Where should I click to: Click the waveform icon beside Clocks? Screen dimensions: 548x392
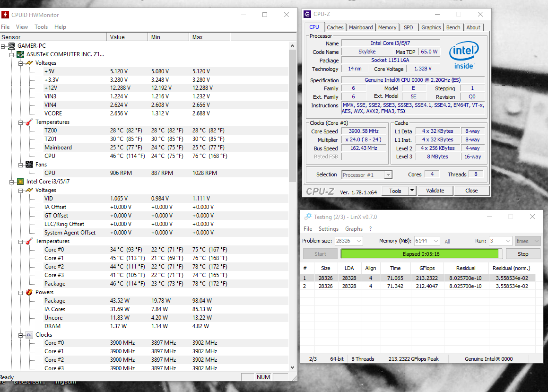[x=29, y=335]
